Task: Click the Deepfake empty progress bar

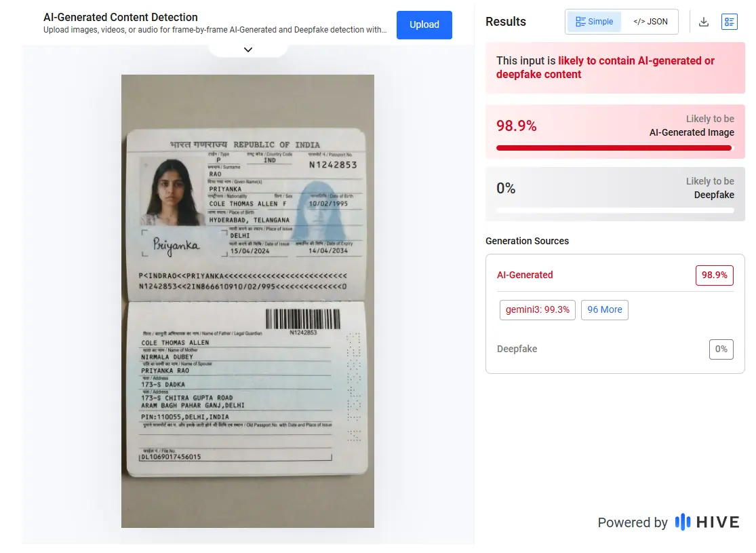Action: point(615,210)
